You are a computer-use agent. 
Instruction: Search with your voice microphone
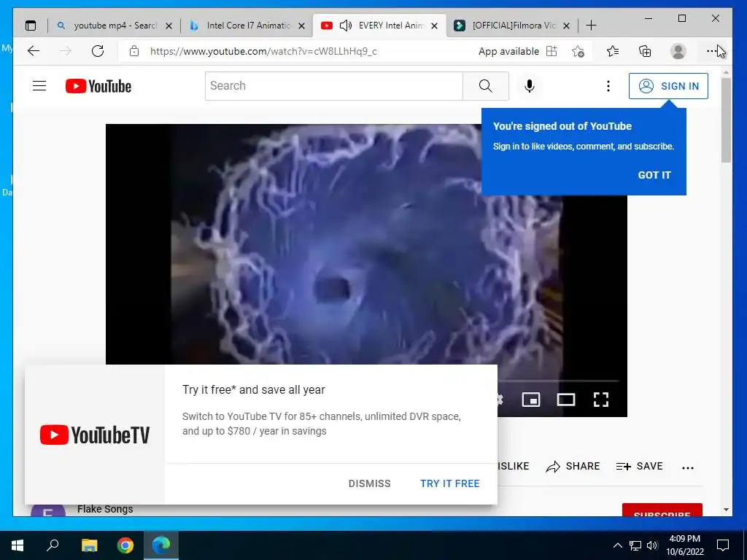(530, 86)
